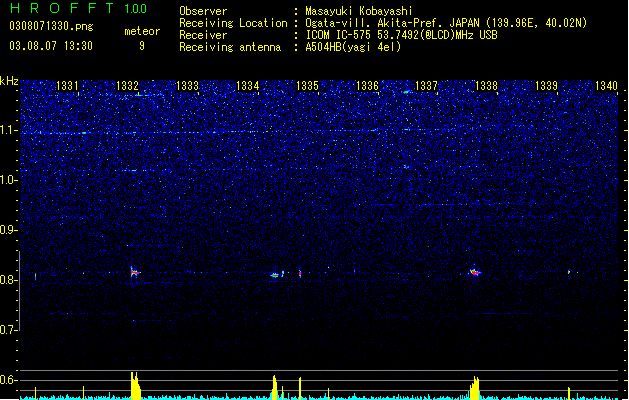The image size is (629, 400).
Task: Click the 1335 time label
Action: click(307, 86)
